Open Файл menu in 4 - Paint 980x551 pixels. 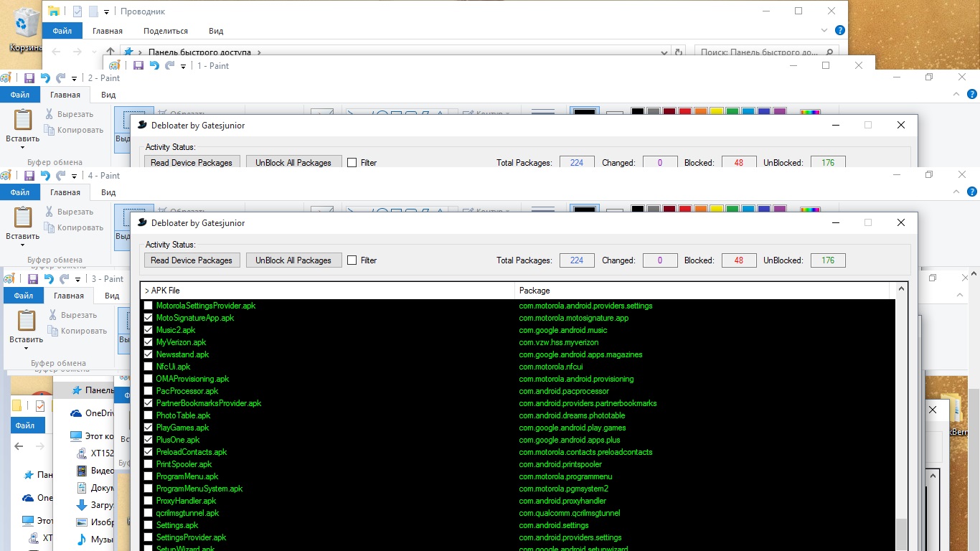[20, 192]
